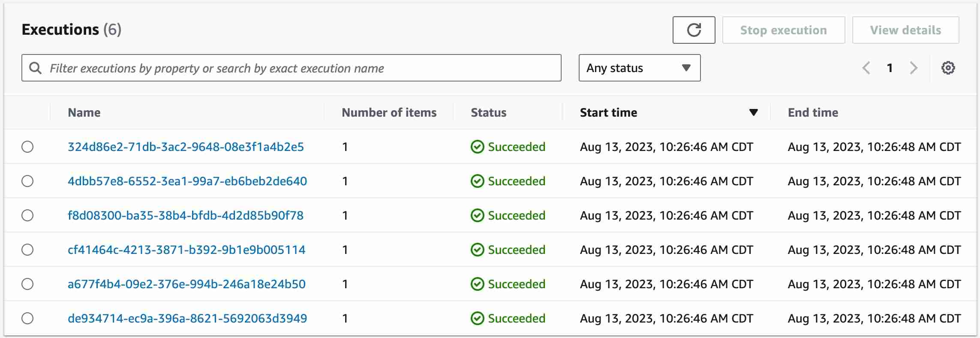Go to the next page arrow
The width and height of the screenshot is (980, 338).
914,68
